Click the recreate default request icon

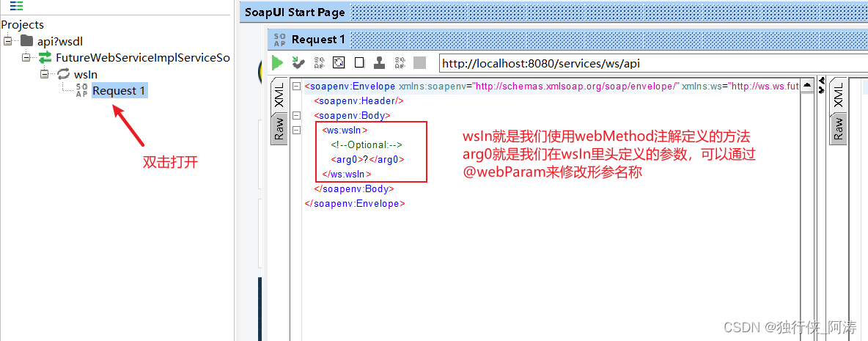[339, 62]
